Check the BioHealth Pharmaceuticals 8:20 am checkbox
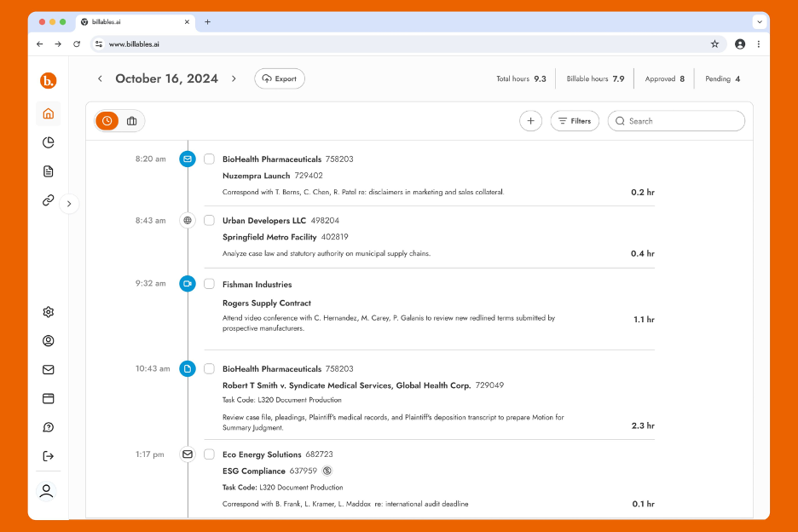 point(209,159)
